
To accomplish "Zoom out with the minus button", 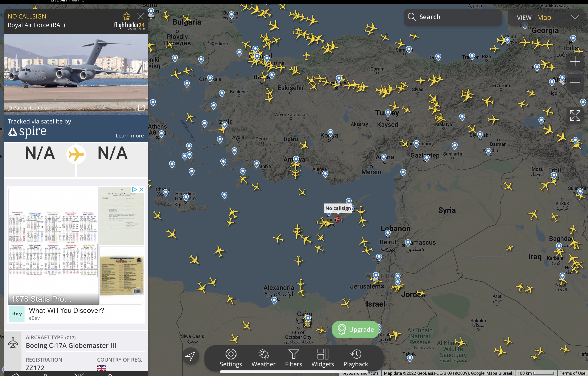I will pyautogui.click(x=575, y=83).
